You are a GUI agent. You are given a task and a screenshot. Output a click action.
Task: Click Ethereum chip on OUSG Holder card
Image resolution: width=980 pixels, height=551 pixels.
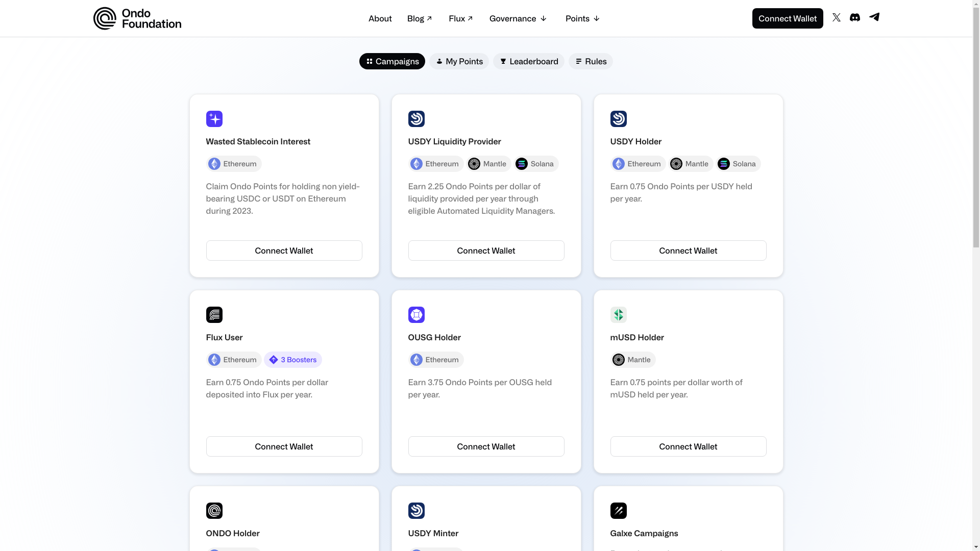click(436, 360)
